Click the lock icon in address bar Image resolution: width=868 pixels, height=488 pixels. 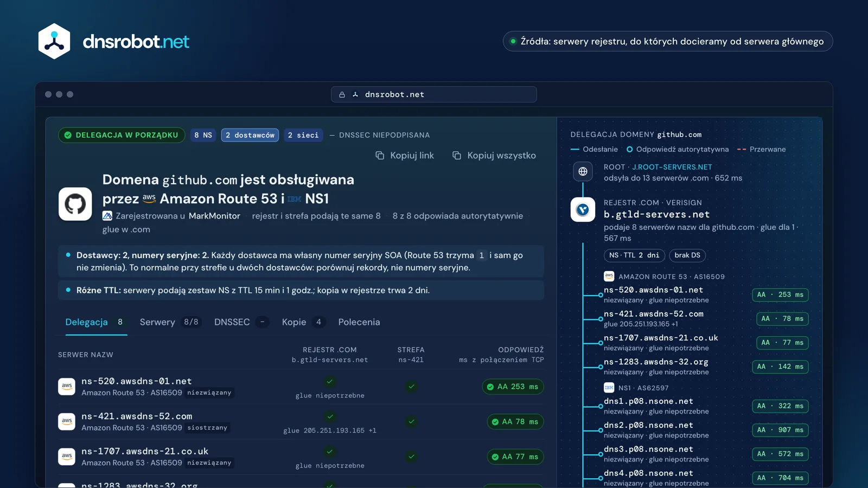pos(342,94)
